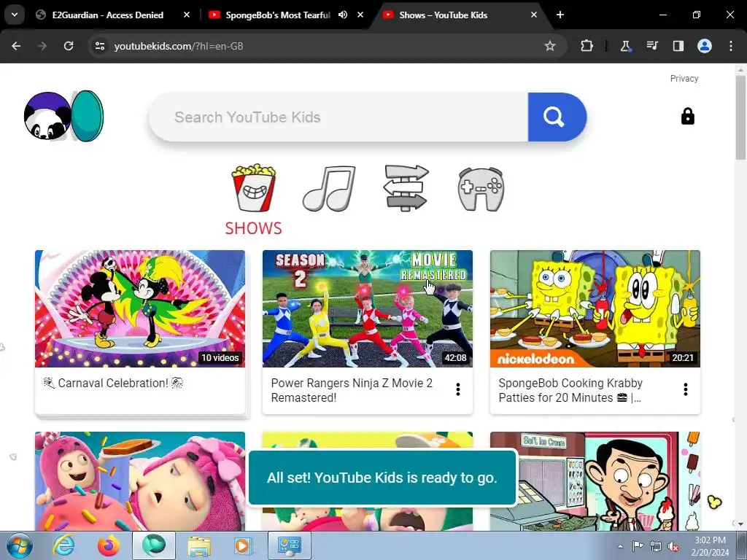Open Windows Explorer folder in taskbar
Image resolution: width=747 pixels, height=560 pixels.
point(199,545)
